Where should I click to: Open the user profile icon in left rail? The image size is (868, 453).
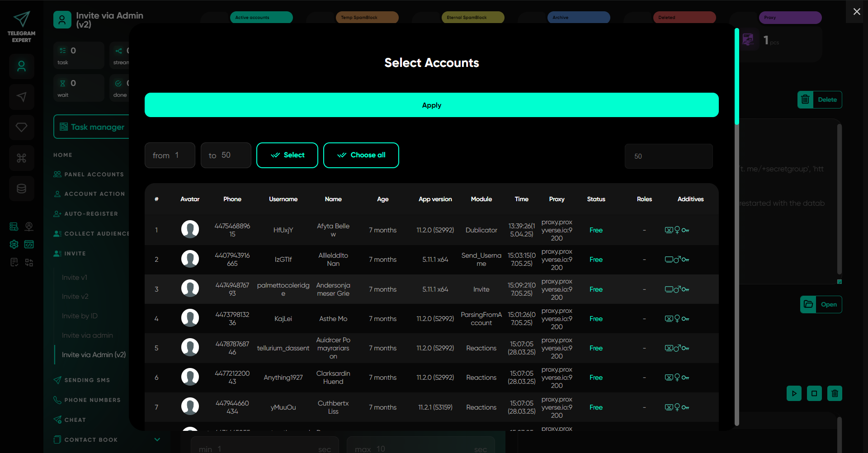click(x=21, y=66)
